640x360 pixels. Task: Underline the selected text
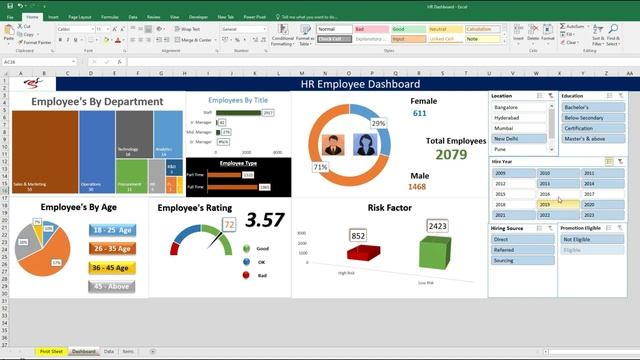click(76, 40)
